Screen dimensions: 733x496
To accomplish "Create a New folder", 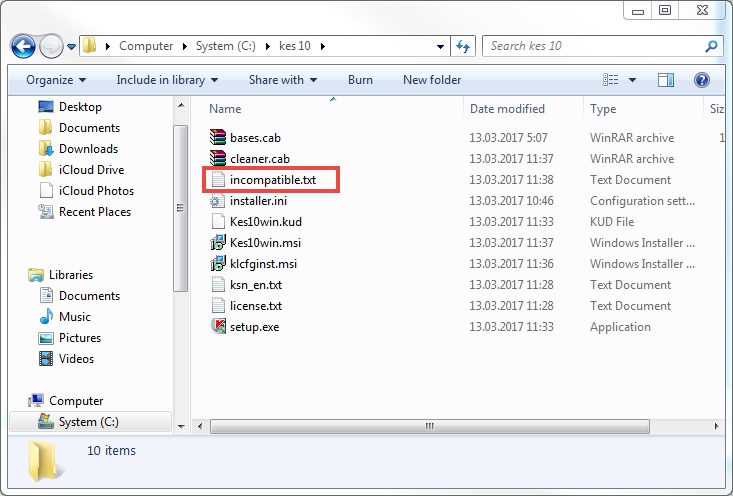I will coord(432,80).
